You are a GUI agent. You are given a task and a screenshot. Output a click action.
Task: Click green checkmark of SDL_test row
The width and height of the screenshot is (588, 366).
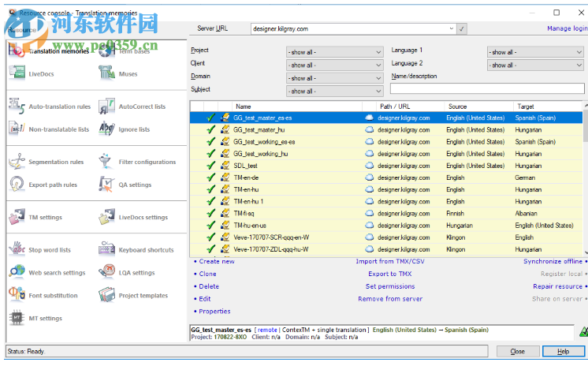coord(210,166)
